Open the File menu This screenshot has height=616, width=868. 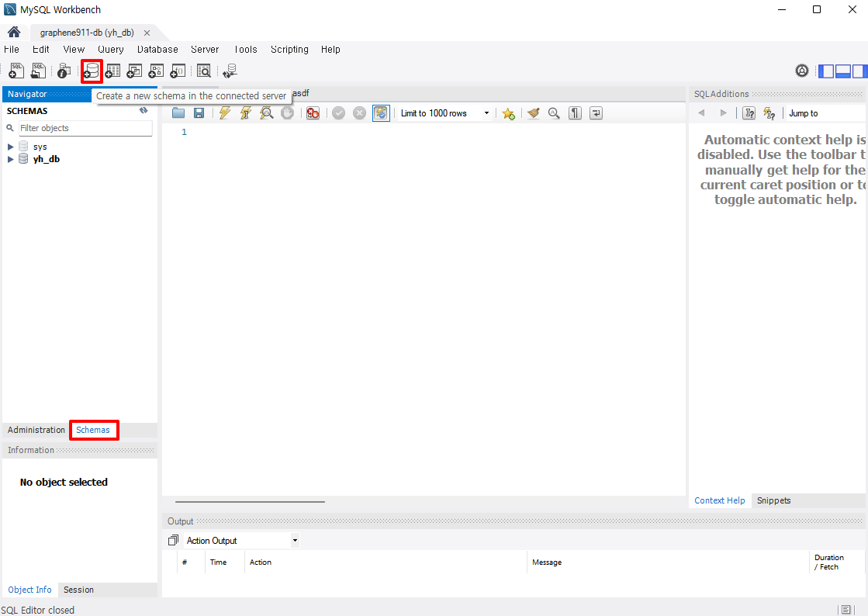[12, 49]
